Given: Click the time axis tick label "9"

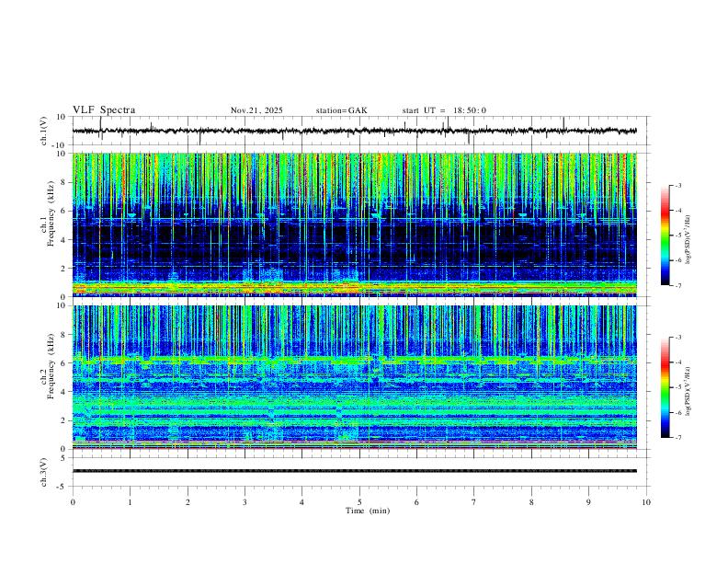Looking at the screenshot, I should pos(588,502).
